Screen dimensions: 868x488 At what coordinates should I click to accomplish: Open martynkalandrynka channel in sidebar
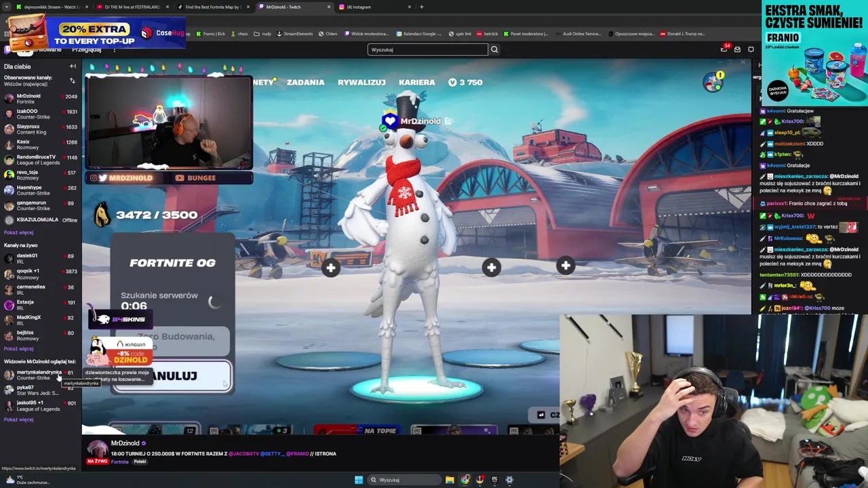40,375
